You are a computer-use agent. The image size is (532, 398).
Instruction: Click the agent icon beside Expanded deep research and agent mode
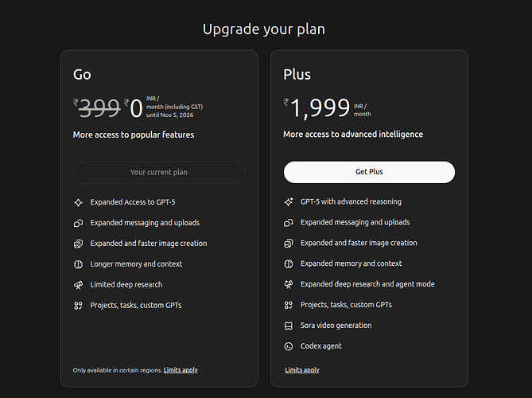pos(289,284)
